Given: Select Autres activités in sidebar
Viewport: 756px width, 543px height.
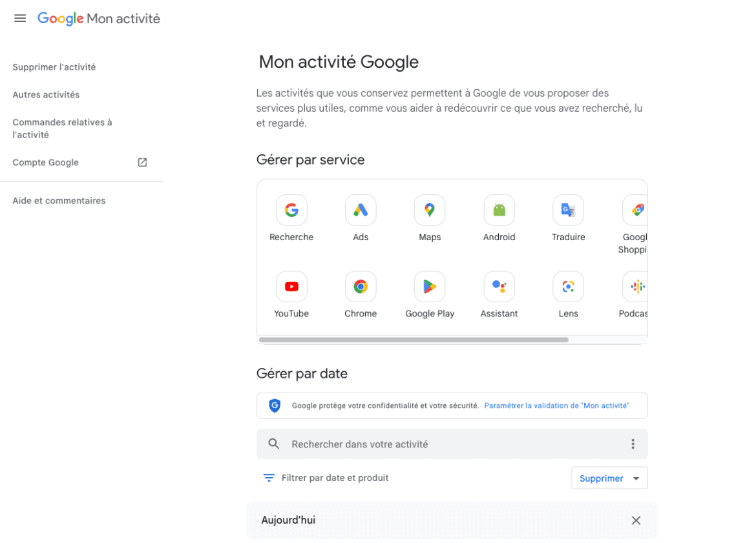Looking at the screenshot, I should 46,94.
